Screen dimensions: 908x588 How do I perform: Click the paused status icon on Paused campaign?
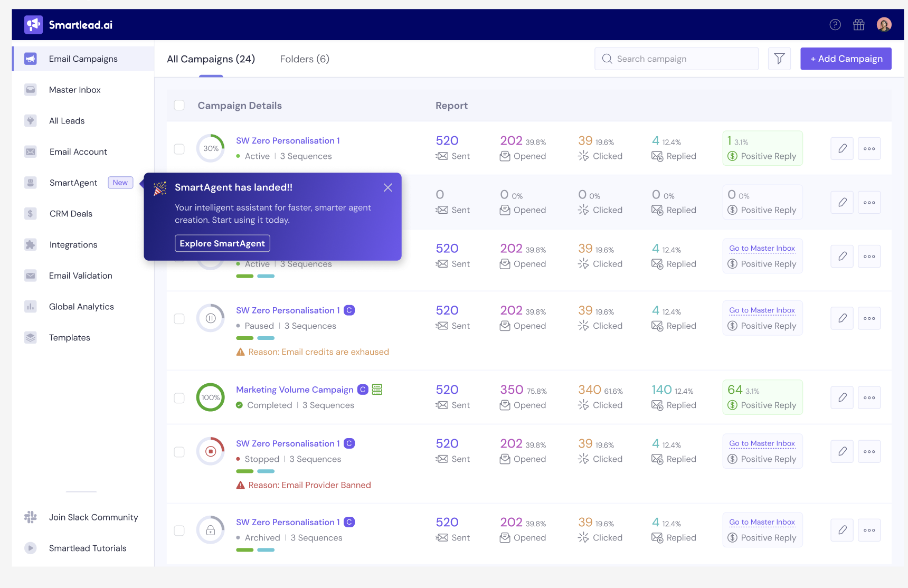[211, 318]
